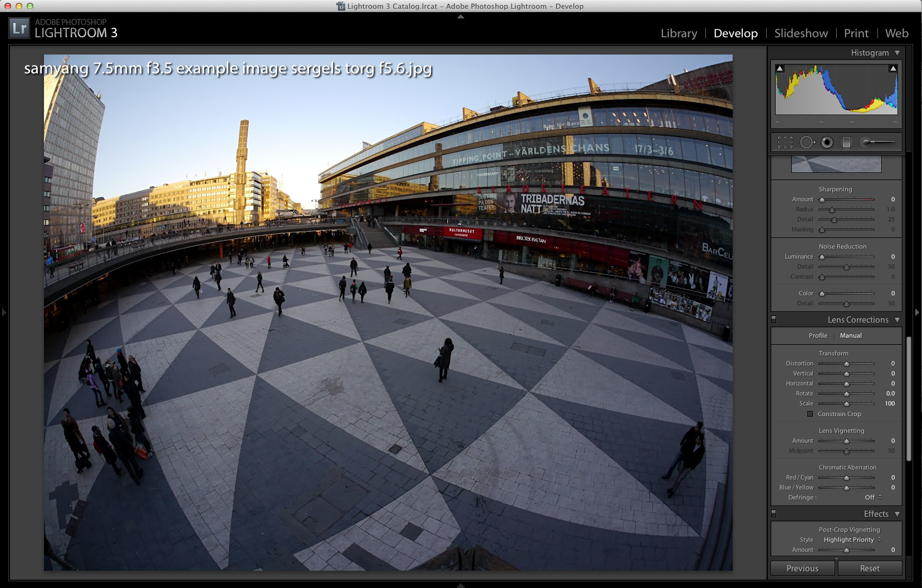Adjust the Blue / Yellow slider
Image resolution: width=922 pixels, height=588 pixels.
pos(846,487)
